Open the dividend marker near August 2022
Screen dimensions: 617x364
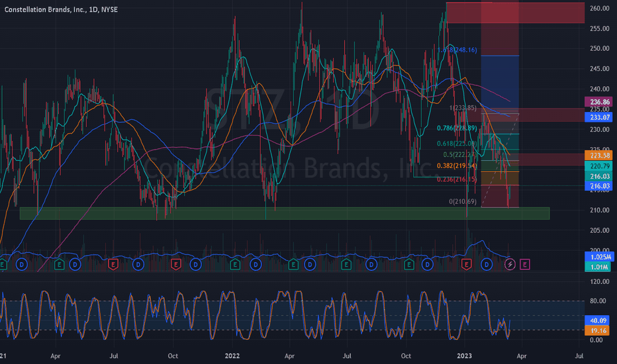tap(371, 265)
